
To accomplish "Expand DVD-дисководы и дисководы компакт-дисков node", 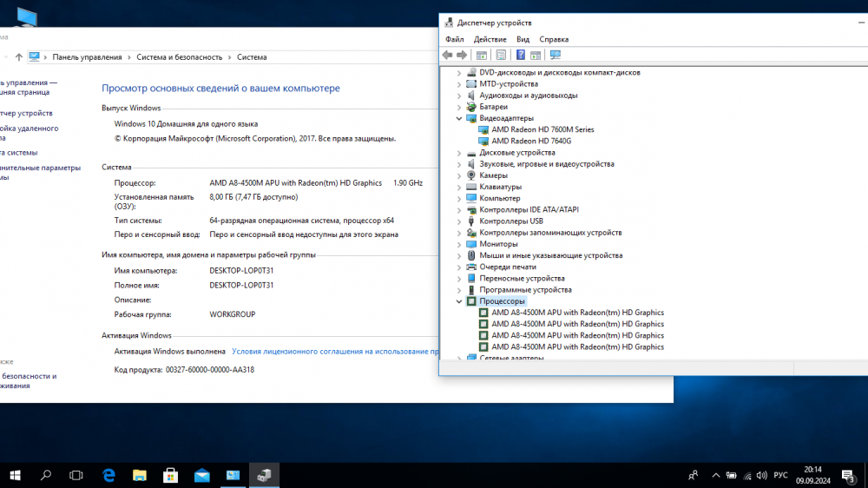I will (459, 73).
